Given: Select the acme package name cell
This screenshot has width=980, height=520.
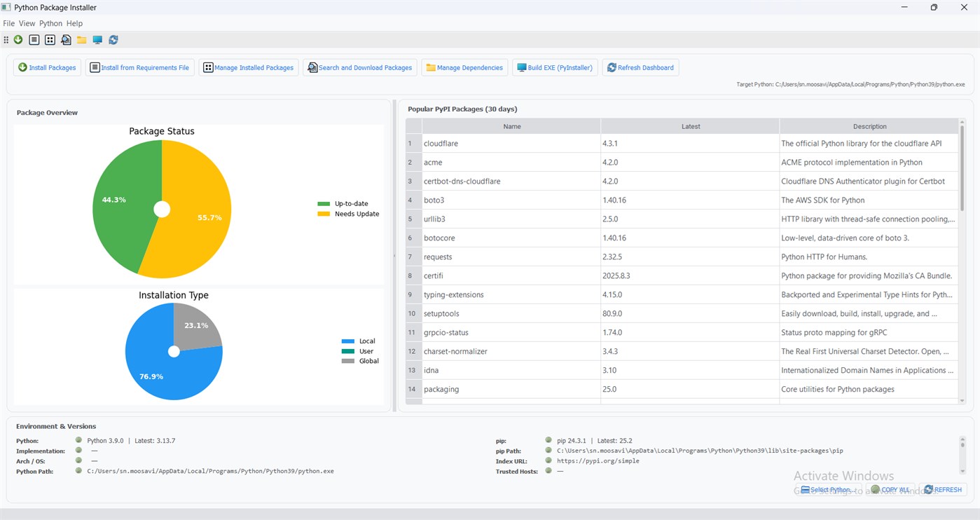Looking at the screenshot, I should pos(511,162).
